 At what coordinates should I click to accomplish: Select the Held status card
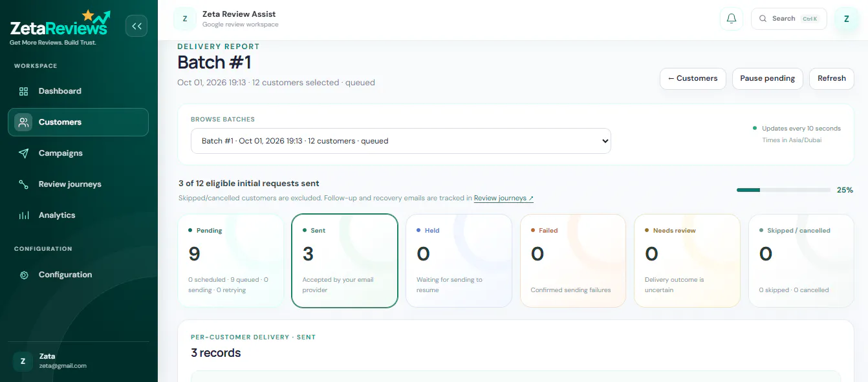click(459, 260)
